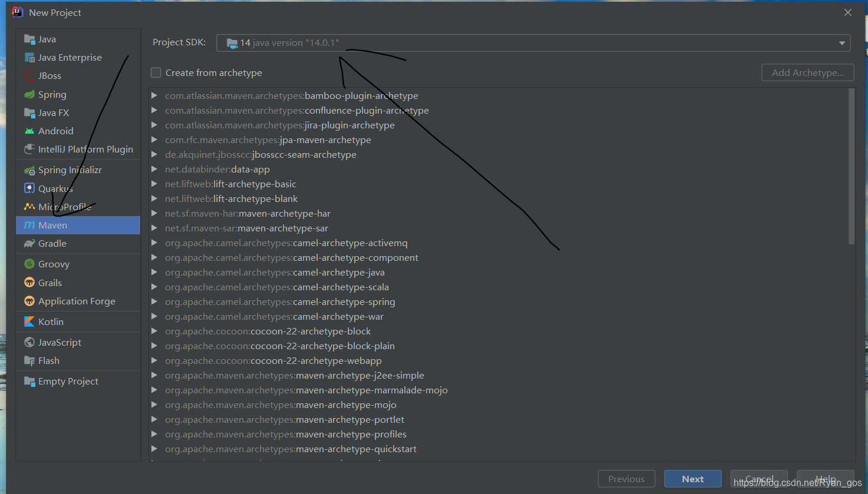Viewport: 868px width, 494px height.
Task: Click the Flash folder icon
Action: click(x=29, y=361)
